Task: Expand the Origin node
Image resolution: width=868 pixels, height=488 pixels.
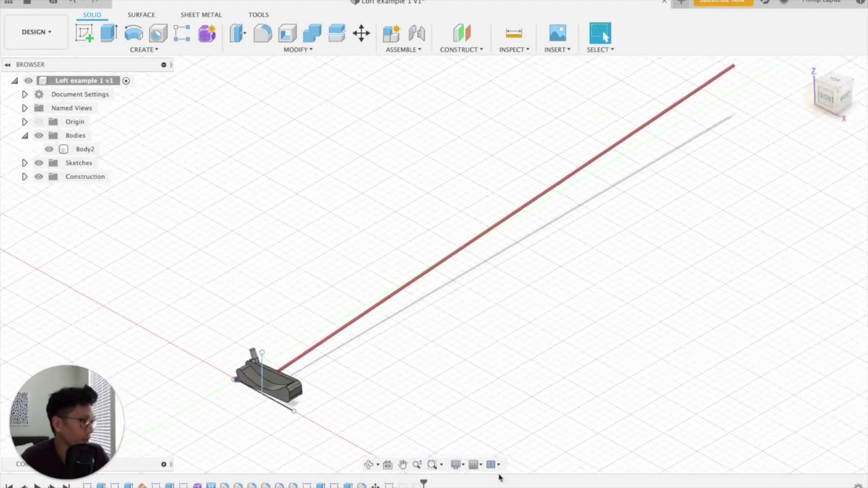Action: click(x=24, y=122)
